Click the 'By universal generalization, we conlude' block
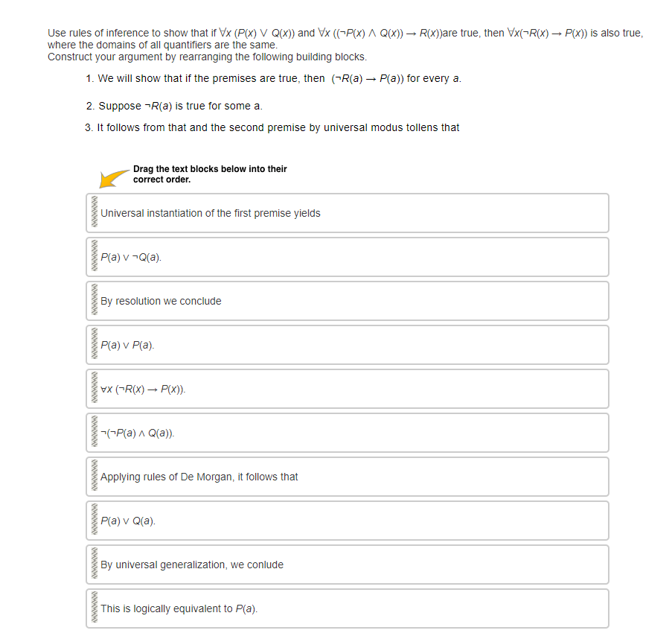The height and width of the screenshot is (639, 672). pyautogui.click(x=348, y=565)
